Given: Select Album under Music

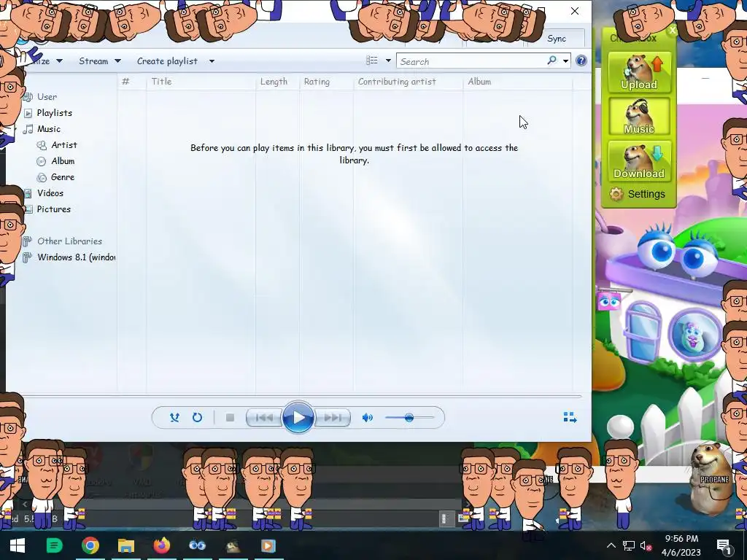Looking at the screenshot, I should coord(63,161).
